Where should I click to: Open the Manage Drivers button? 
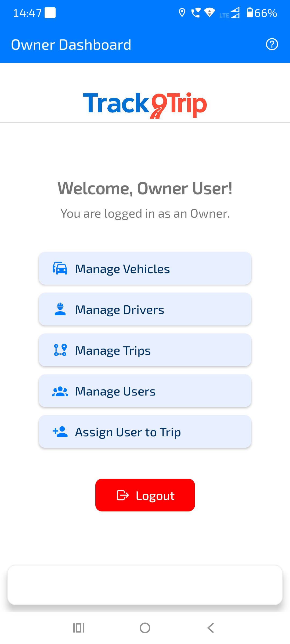tap(145, 309)
